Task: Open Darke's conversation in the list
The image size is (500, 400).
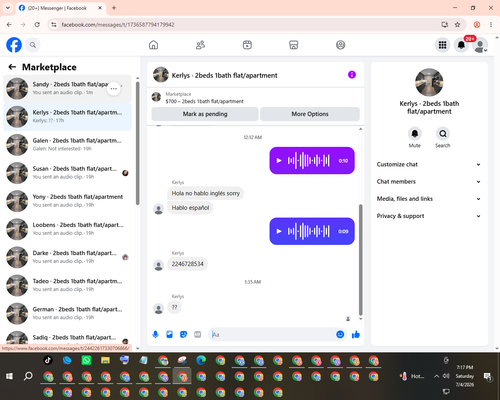Action: coord(67,257)
